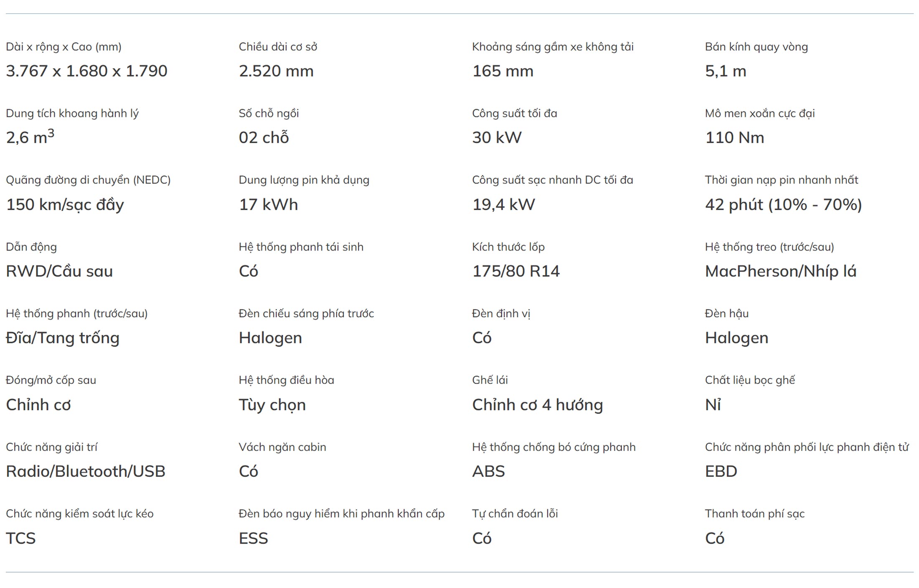Click the dimensions value 3.767 x 1.680 x 1.790

click(x=86, y=71)
